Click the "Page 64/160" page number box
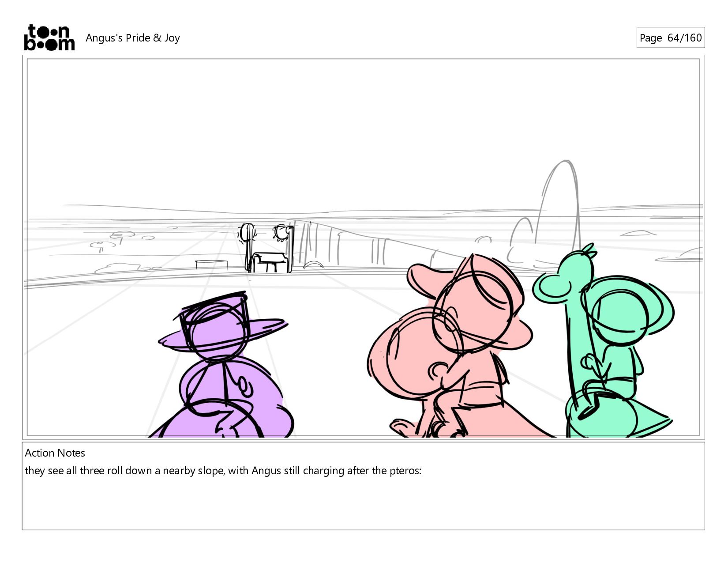 (x=670, y=38)
